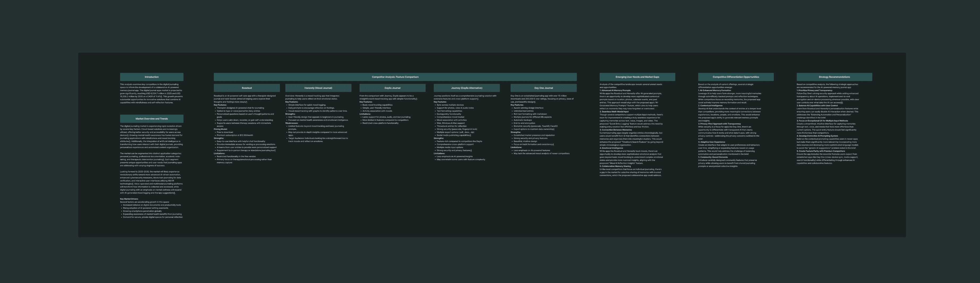Click '2. Balance AI Capabilities with User Control' heading
The height and width of the screenshot is (283, 980).
[x=817, y=106]
